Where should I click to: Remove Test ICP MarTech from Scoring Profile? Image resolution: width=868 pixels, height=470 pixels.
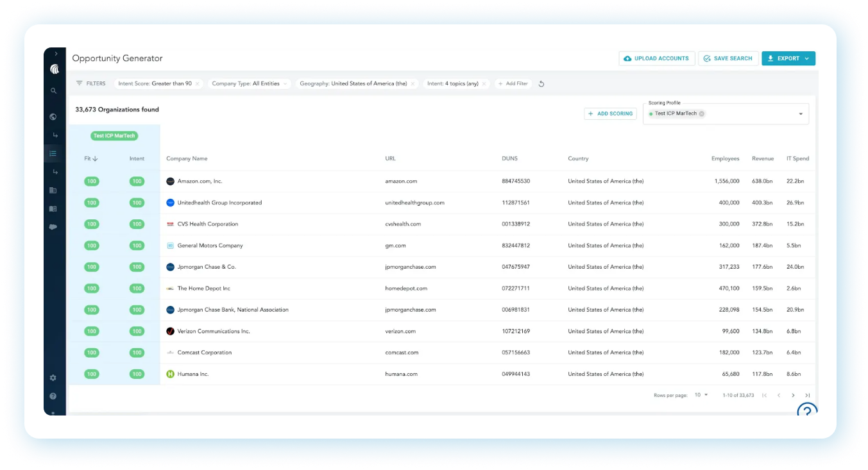[x=702, y=113]
